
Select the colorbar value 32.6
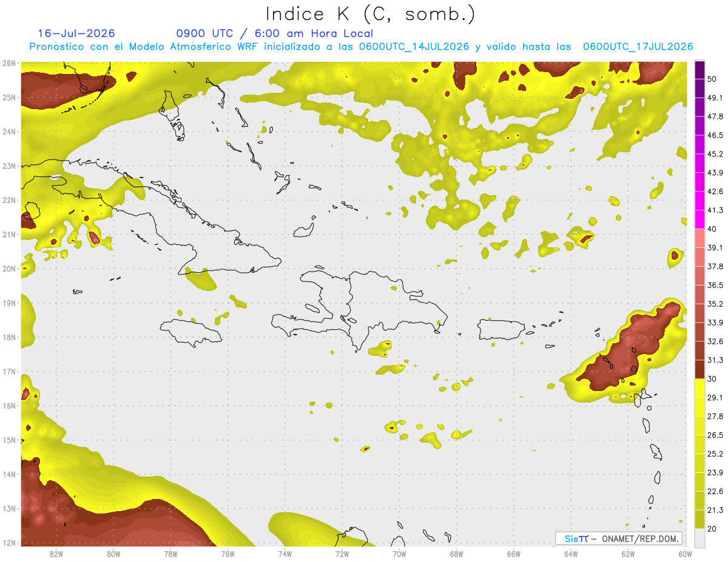(716, 341)
